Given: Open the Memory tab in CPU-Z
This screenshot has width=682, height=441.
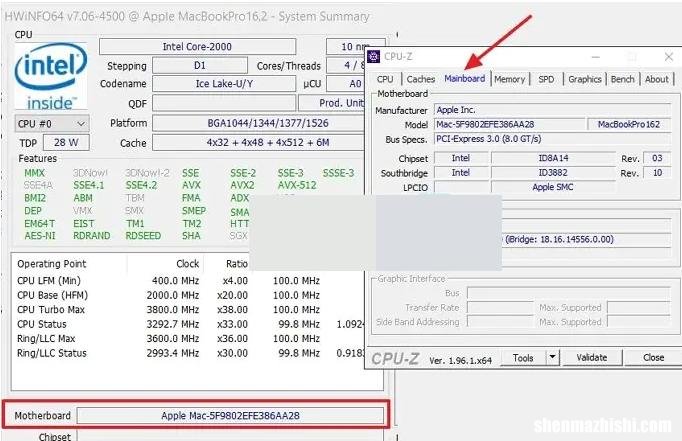Looking at the screenshot, I should [509, 79].
